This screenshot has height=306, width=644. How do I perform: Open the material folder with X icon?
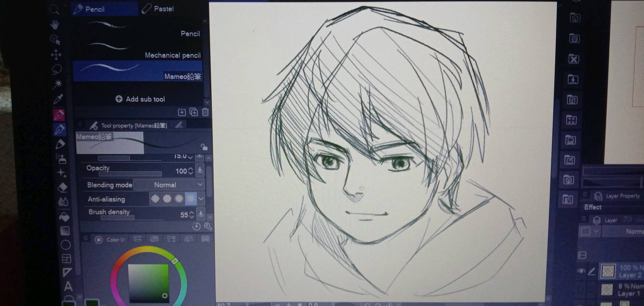point(574,59)
